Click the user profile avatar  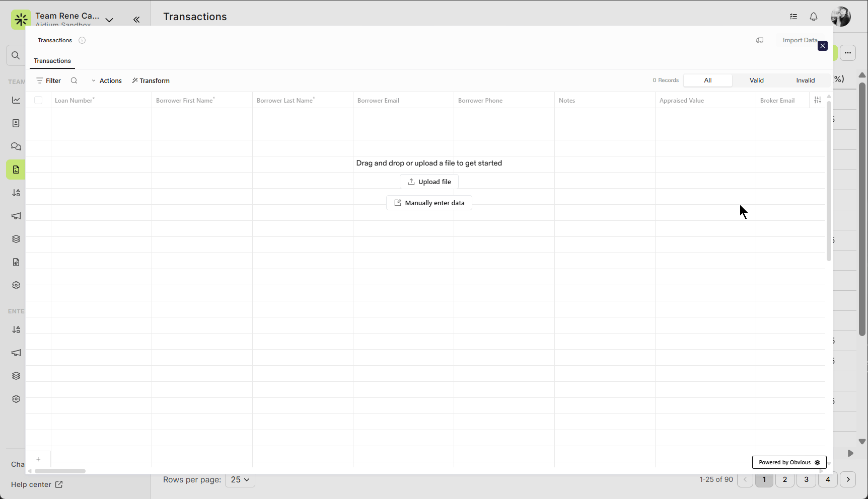(840, 17)
